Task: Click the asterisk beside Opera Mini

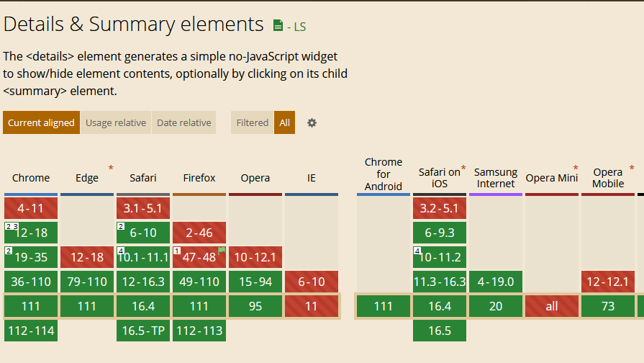Action: tap(576, 169)
